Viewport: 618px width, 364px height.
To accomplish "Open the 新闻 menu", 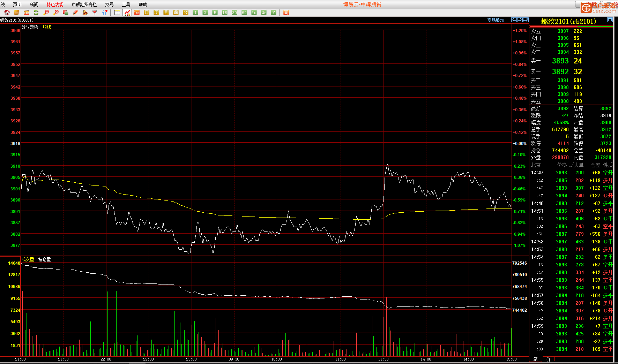I will [x=34, y=5].
